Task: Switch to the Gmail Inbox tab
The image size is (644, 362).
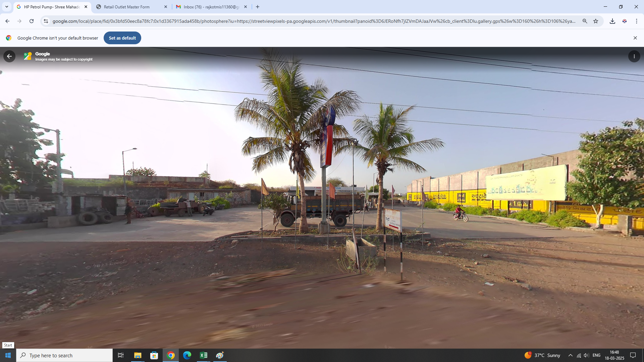Action: (x=208, y=7)
